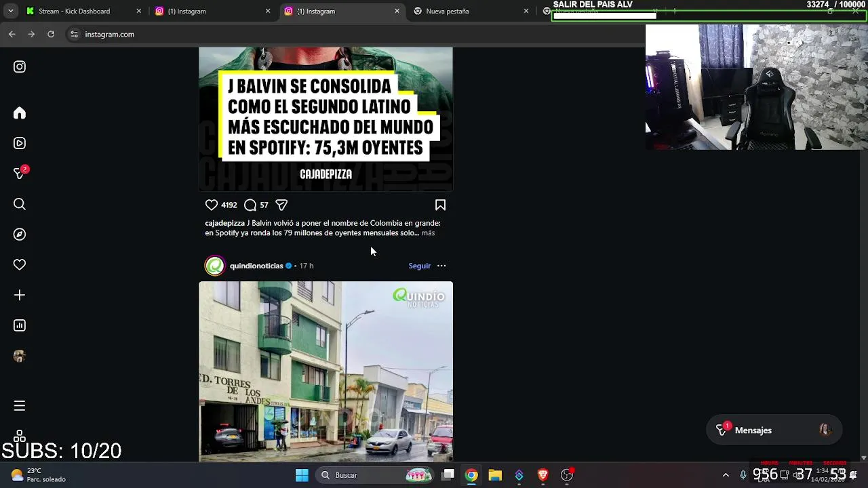Open the 17 h post timestamp
The height and width of the screenshot is (488, 868).
[x=307, y=266]
